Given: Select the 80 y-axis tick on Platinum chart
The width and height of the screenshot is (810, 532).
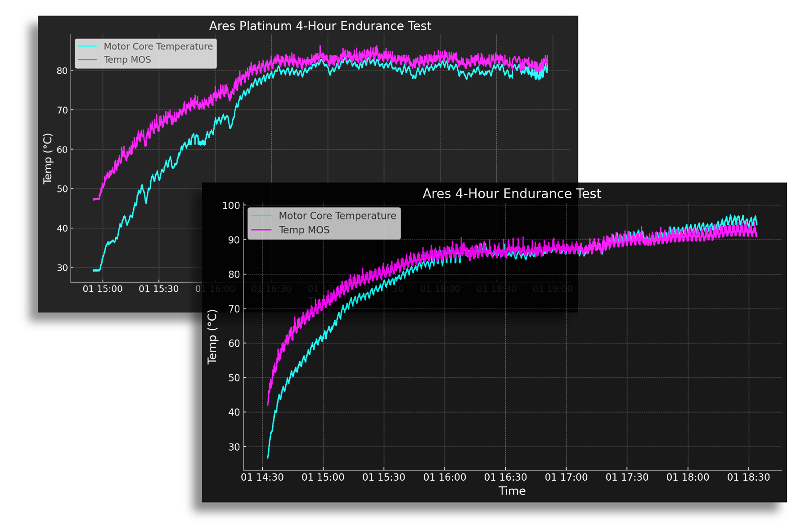Looking at the screenshot, I should (x=62, y=71).
